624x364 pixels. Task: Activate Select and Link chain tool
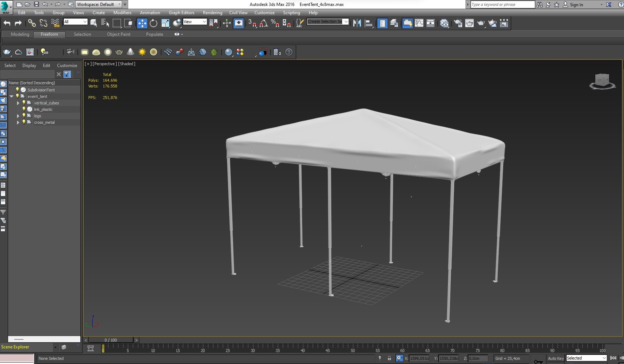[x=32, y=23]
